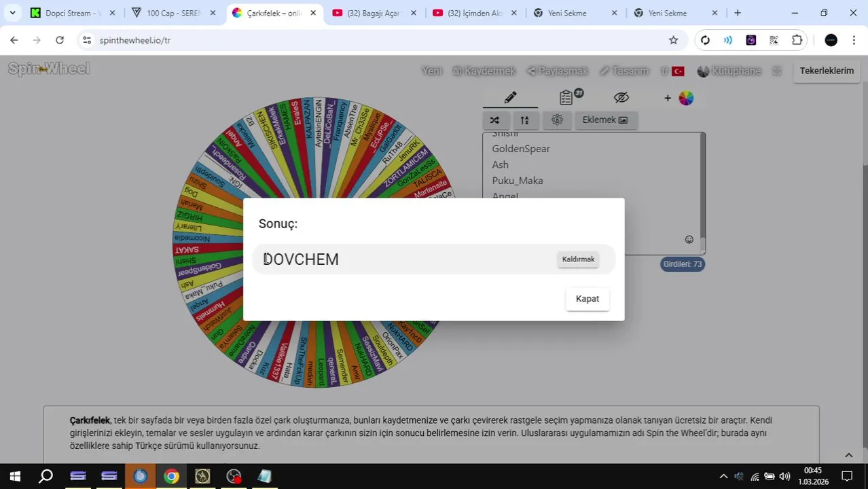The image size is (868, 489).
Task: Toggle fullscreen icon next to Kütüphane
Action: [x=777, y=71]
